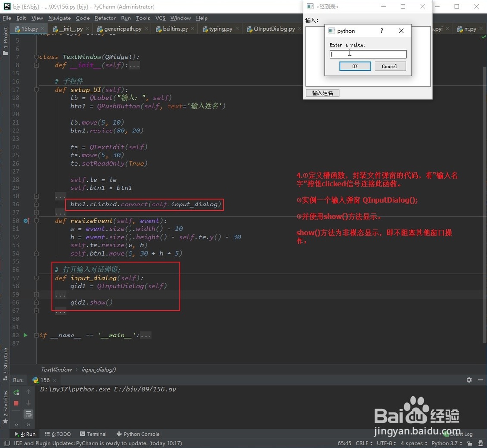
Task: Click the question mark help button in the python dialog
Action: [382, 30]
